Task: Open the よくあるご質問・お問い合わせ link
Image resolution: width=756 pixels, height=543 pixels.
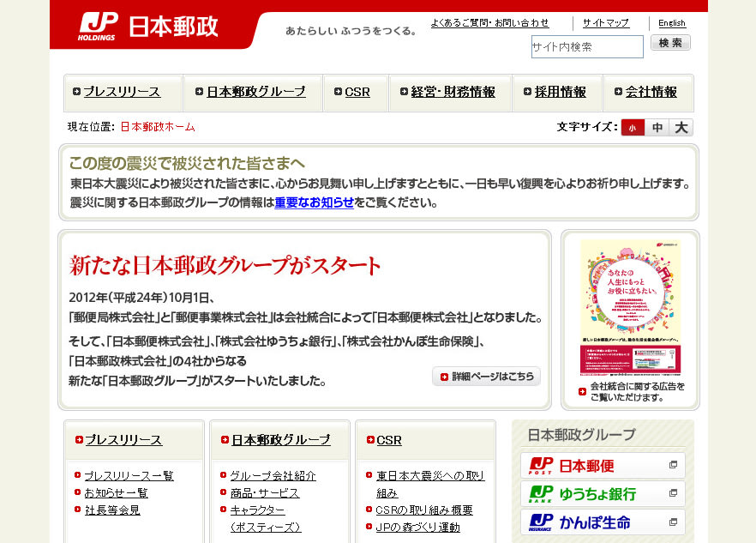Action: pos(489,22)
